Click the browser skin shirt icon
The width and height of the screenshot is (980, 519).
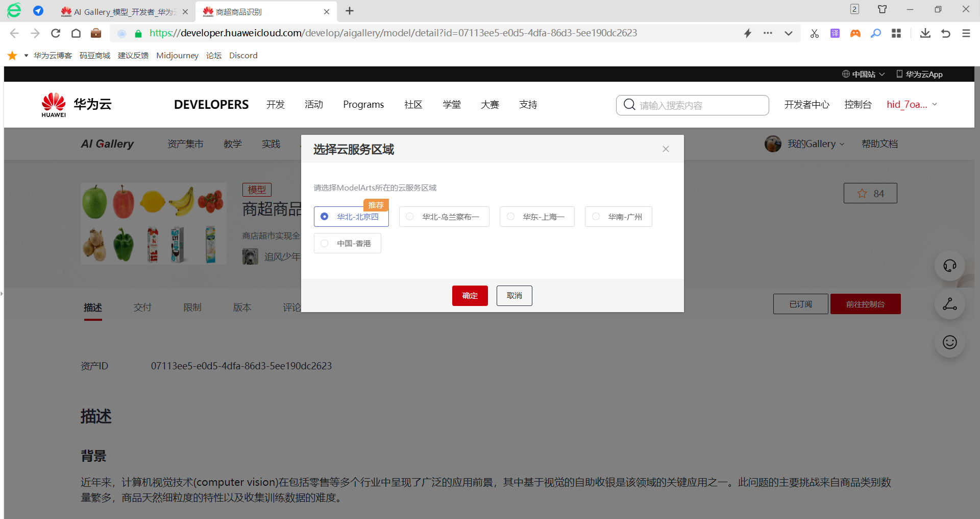click(x=882, y=9)
